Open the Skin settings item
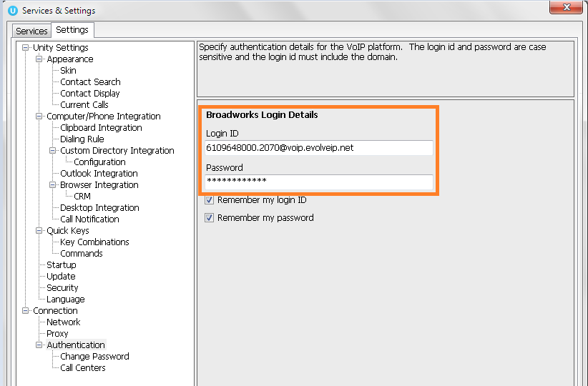The width and height of the screenshot is (588, 386). tap(68, 71)
